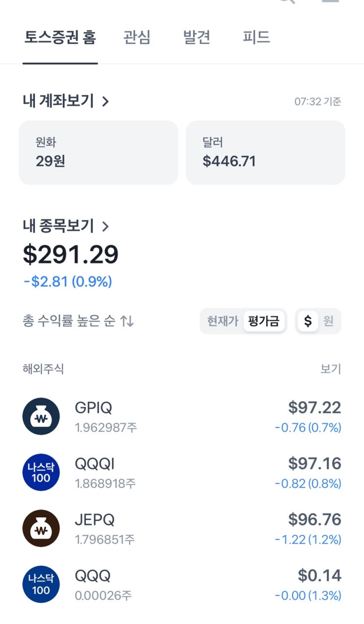Viewport: 364px width, 624px height.
Task: Open 내 종목보기 with its chevron arrow
Action: [106, 226]
